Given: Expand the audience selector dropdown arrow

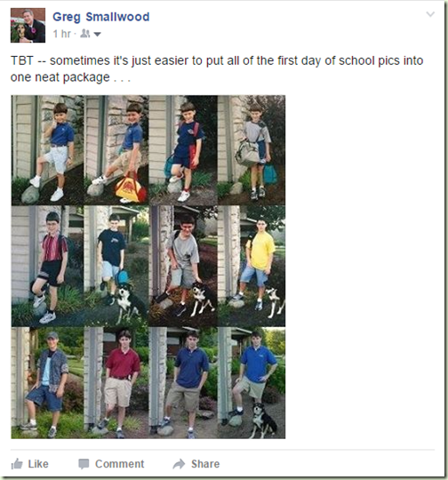Looking at the screenshot, I should tap(97, 35).
